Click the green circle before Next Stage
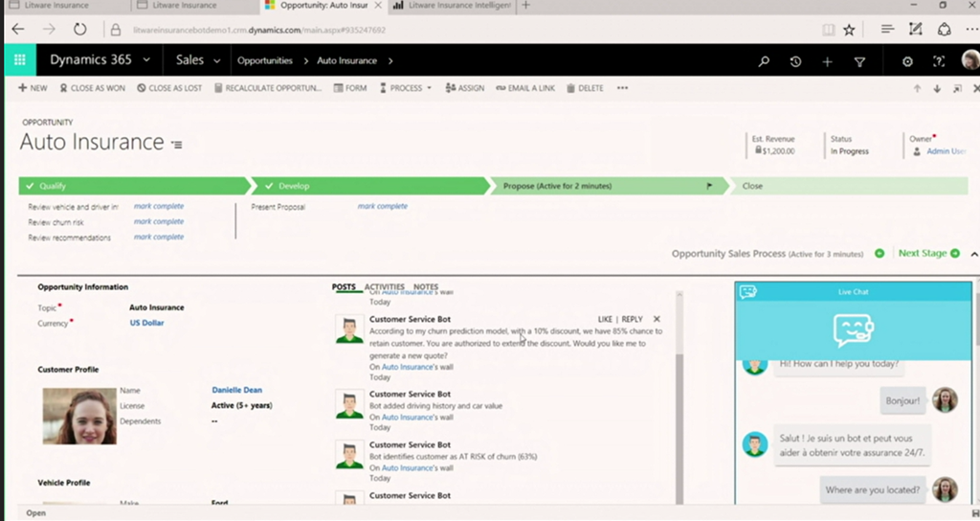This screenshot has width=980, height=521. pos(880,253)
